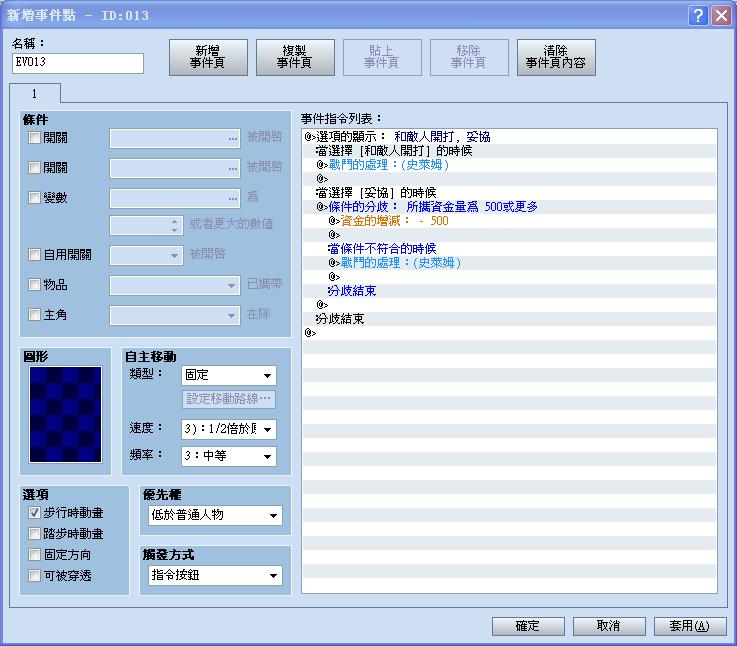The width and height of the screenshot is (737, 646).
Task: Enable the second 開關 condition checkbox
Action: coord(34,167)
